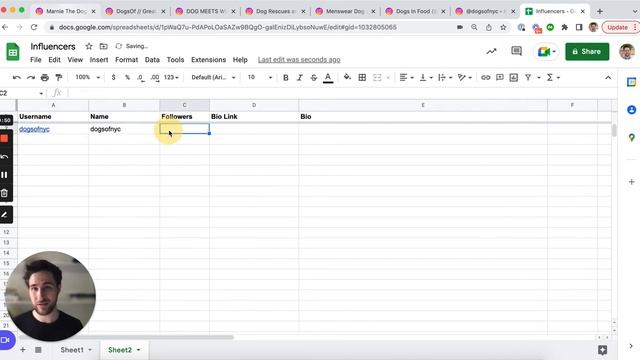The image size is (640, 360).
Task: Click the Create a filter icon
Action: tap(528, 78)
